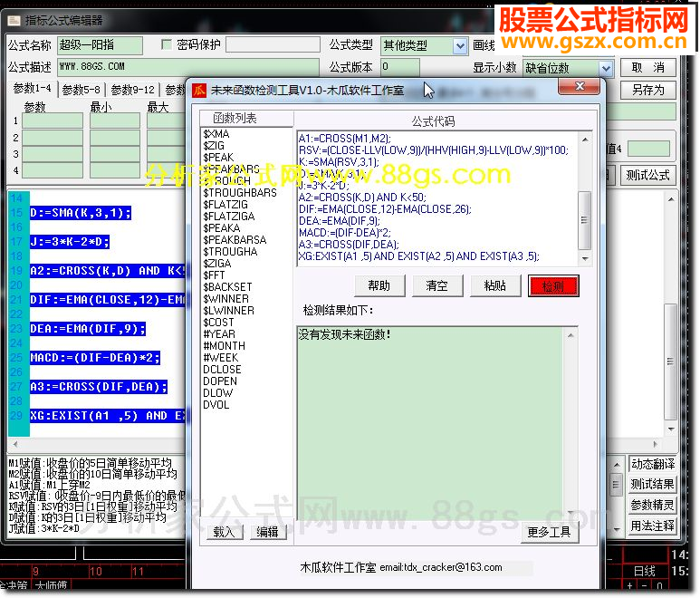Click the formula code scrollbar thumb

(585, 220)
